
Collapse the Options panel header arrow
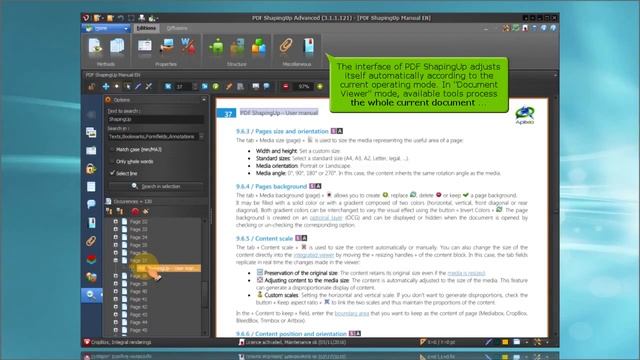click(204, 100)
